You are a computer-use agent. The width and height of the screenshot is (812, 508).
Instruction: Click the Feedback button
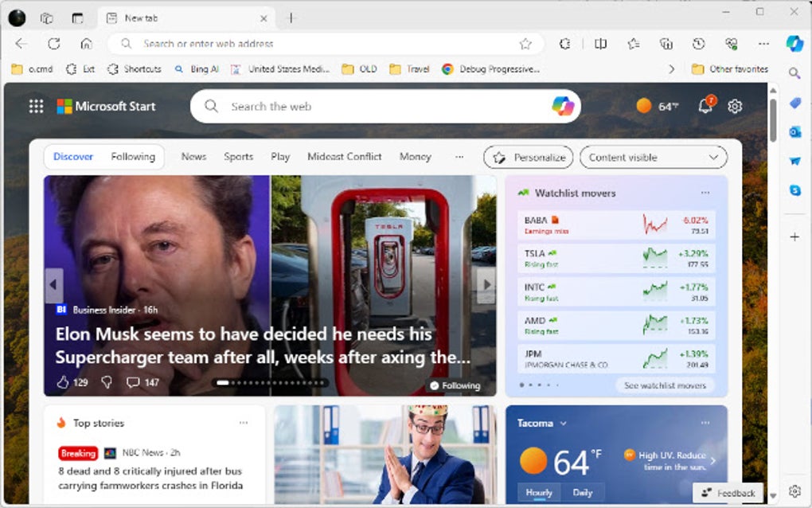click(728, 493)
